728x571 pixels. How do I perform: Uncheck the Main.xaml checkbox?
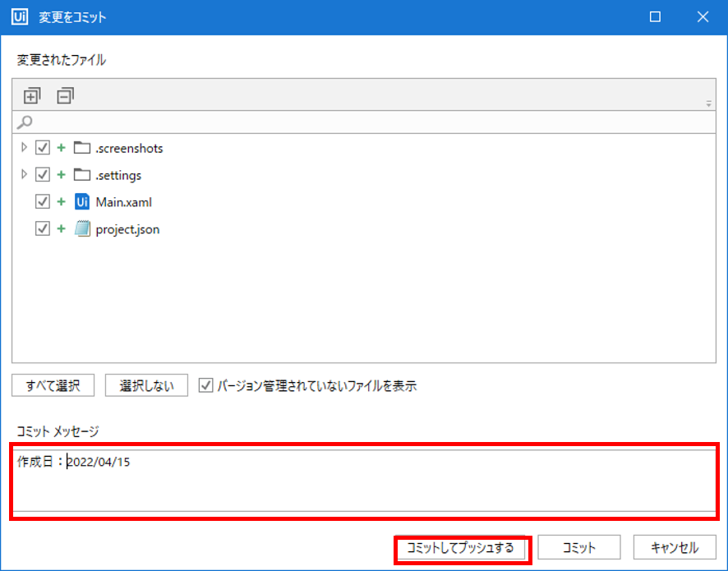click(x=43, y=202)
